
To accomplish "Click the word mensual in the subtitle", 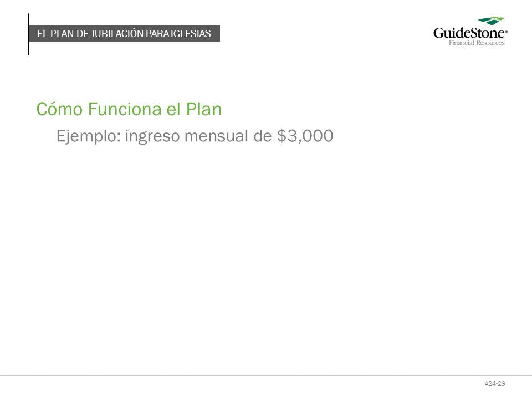I will tap(217, 136).
